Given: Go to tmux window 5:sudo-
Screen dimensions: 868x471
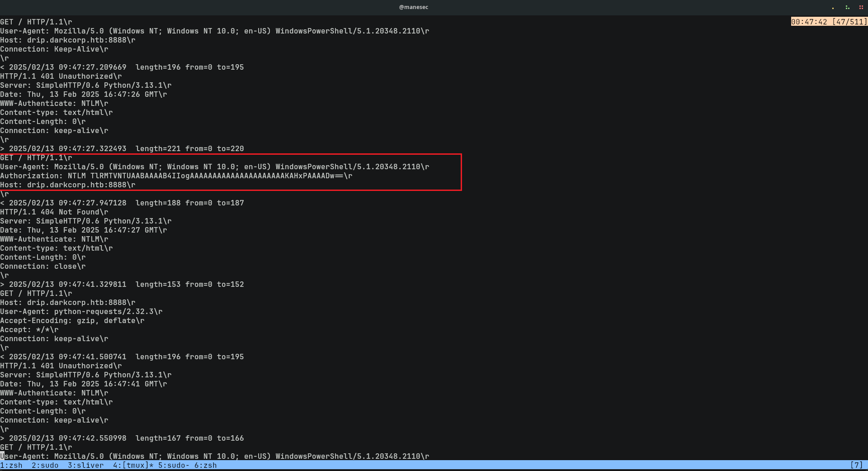Looking at the screenshot, I should pyautogui.click(x=174, y=465).
